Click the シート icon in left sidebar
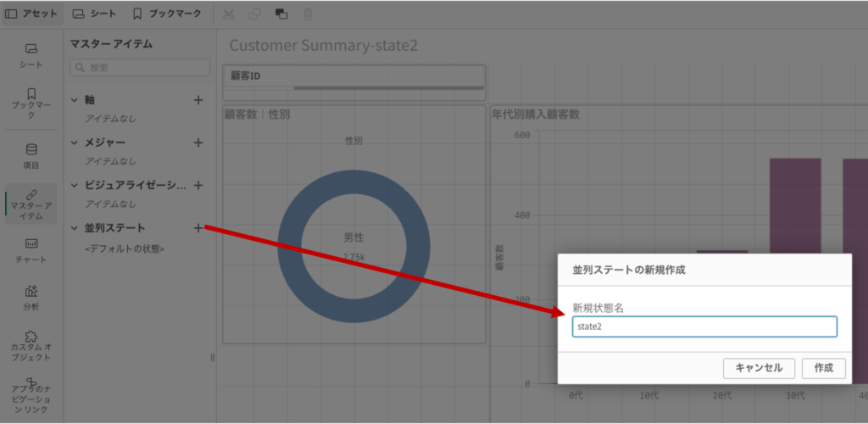868x424 pixels. pyautogui.click(x=31, y=49)
